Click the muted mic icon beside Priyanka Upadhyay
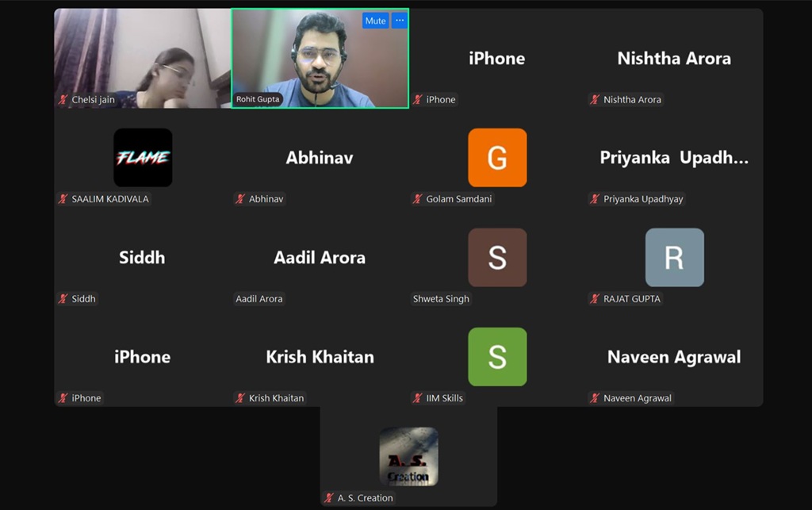The image size is (812, 510). tap(595, 199)
